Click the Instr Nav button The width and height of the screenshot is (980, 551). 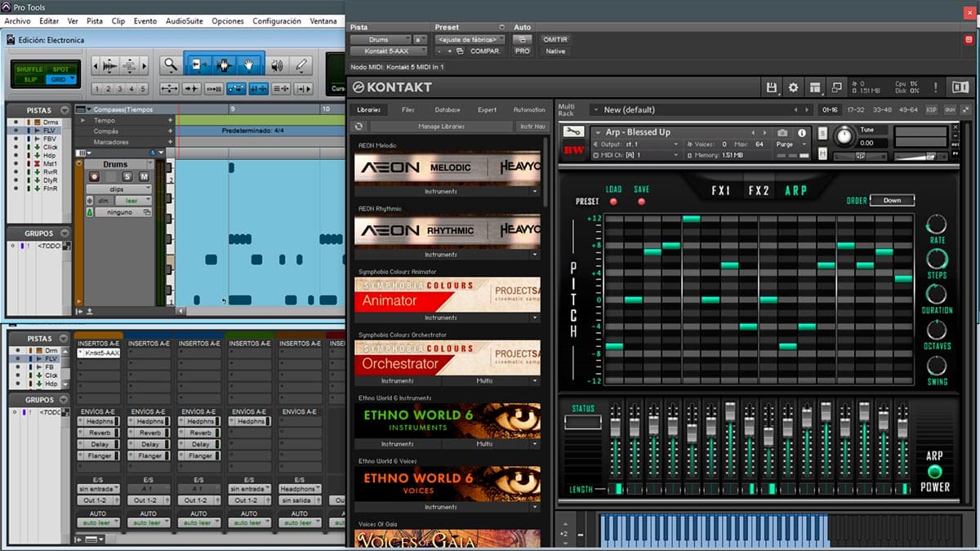(x=532, y=127)
